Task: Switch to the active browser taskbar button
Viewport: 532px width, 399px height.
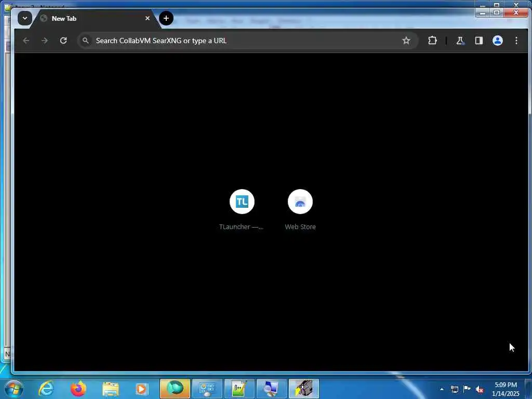Action: click(x=175, y=389)
